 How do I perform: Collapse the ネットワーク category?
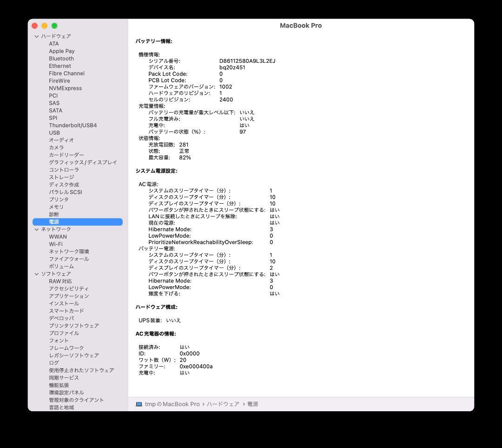coord(36,229)
